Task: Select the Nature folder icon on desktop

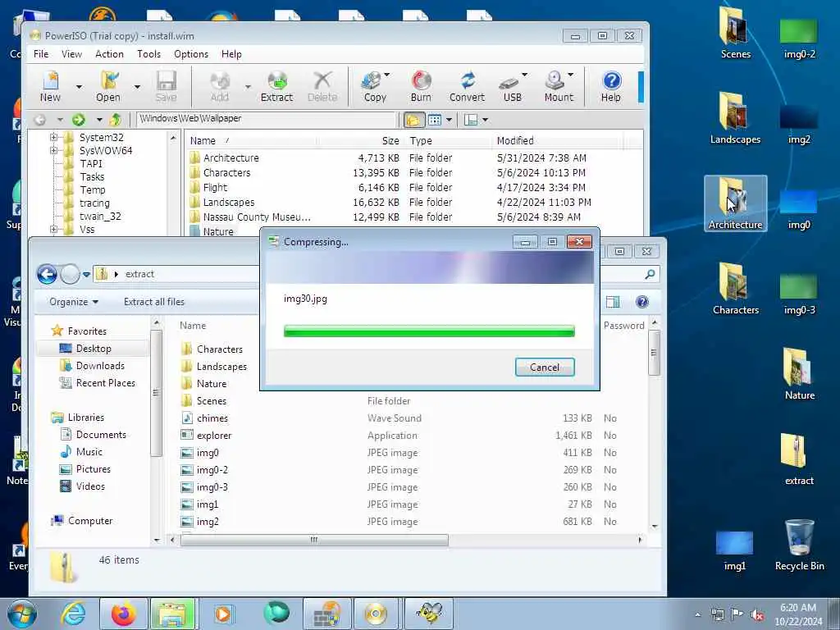Action: click(799, 374)
